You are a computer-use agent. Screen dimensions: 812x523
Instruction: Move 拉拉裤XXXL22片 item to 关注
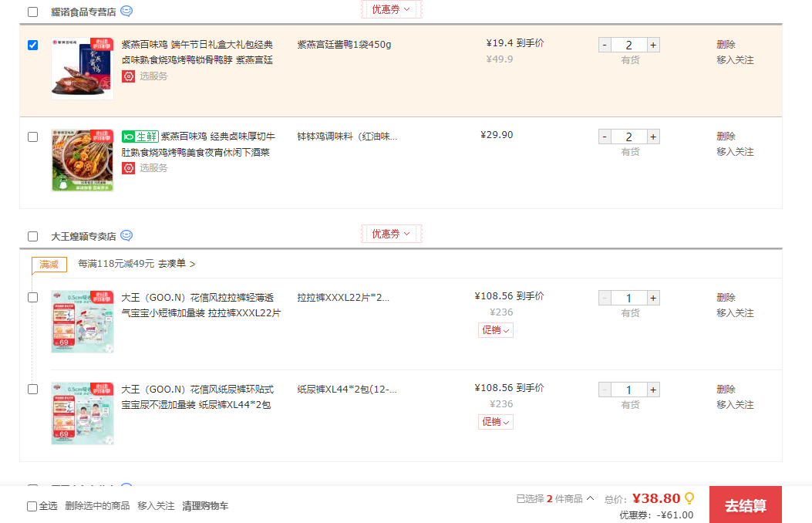736,312
